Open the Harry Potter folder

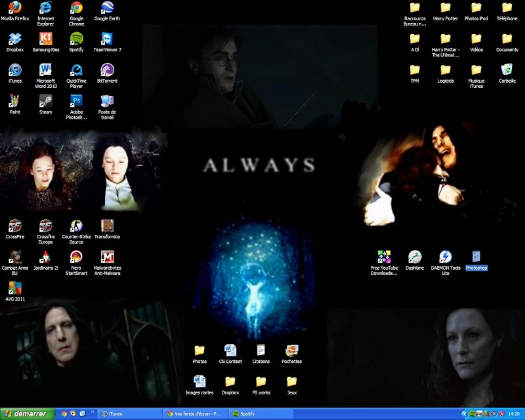pos(446,11)
